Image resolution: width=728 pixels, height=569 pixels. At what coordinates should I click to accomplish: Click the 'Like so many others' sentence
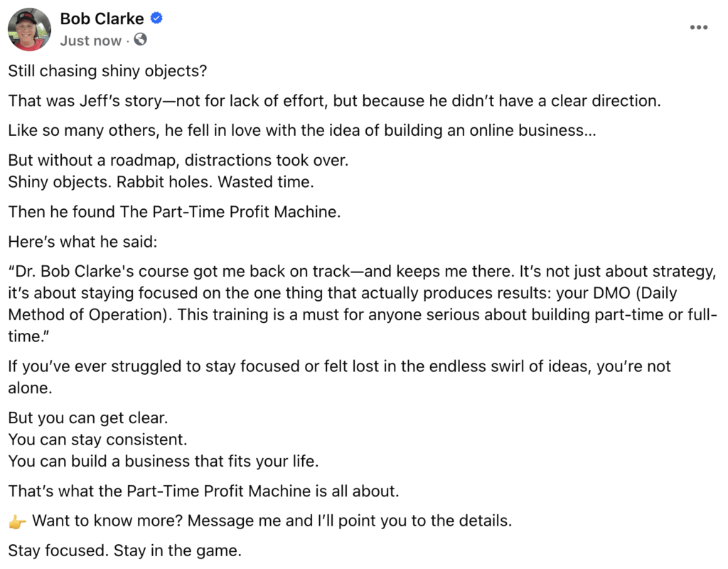301,131
